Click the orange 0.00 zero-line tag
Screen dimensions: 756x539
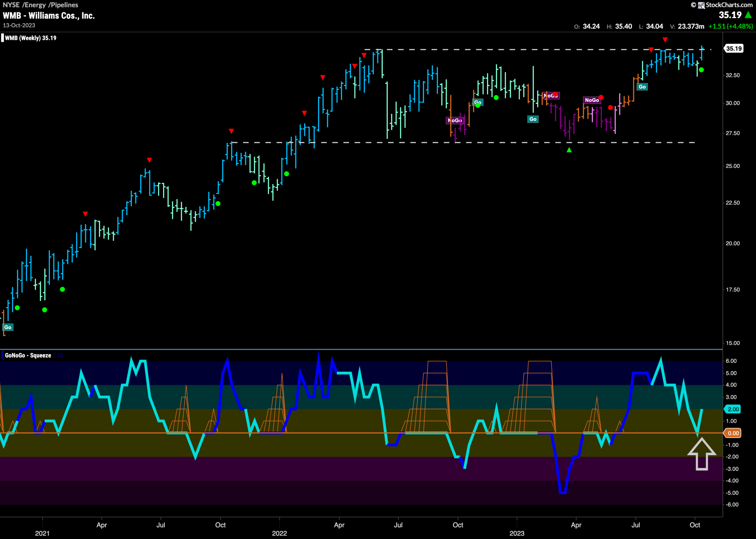point(733,433)
